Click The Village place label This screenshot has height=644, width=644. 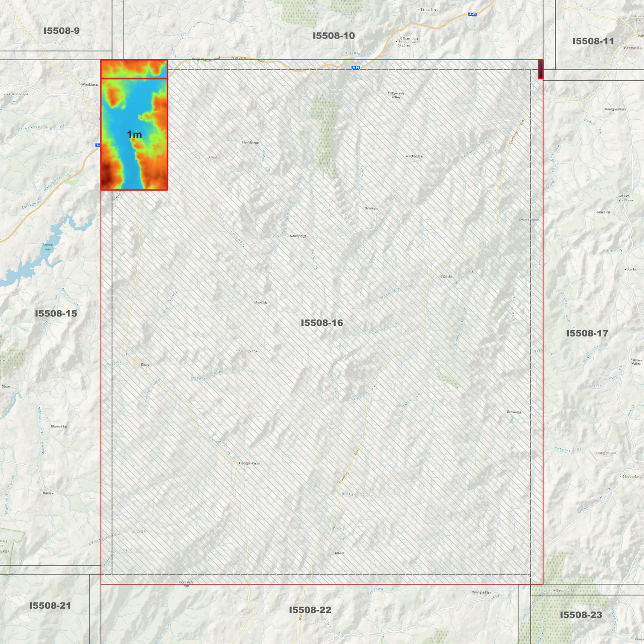tap(250, 143)
